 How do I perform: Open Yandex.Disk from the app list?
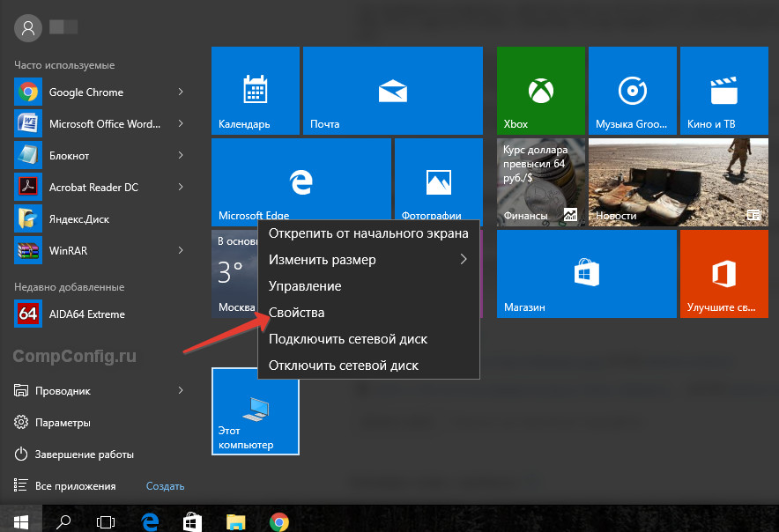(x=79, y=219)
